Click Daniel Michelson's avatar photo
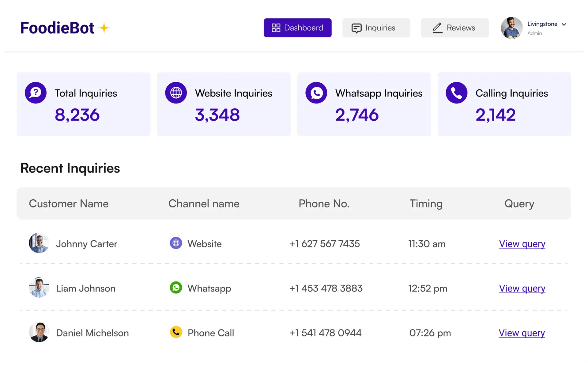 click(39, 332)
